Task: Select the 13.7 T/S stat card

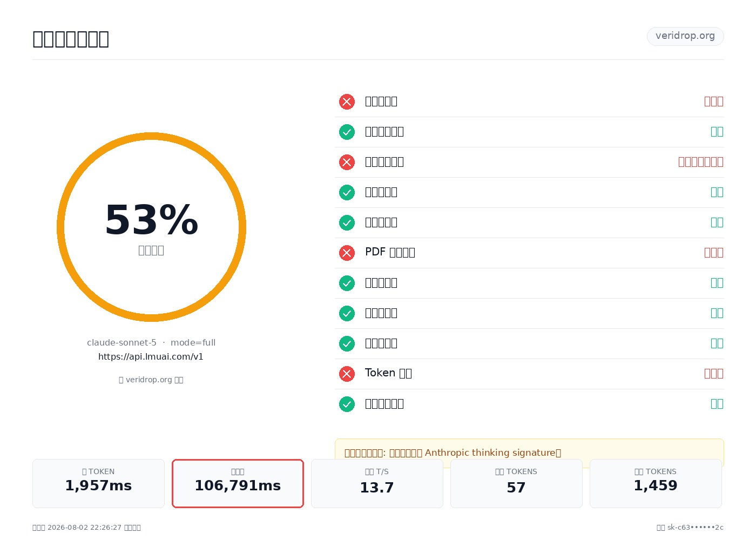Action: [377, 483]
